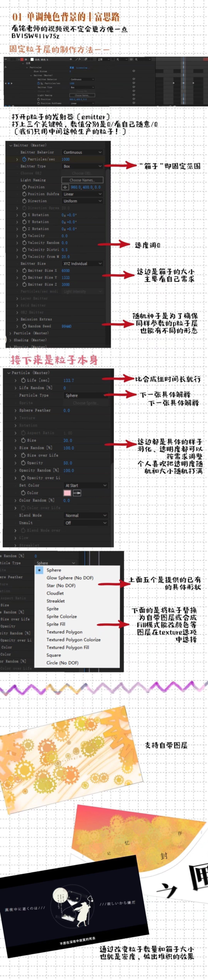This screenshot has height=980, width=208.
Task: Click the Color eyedropper icon
Action: (77, 493)
